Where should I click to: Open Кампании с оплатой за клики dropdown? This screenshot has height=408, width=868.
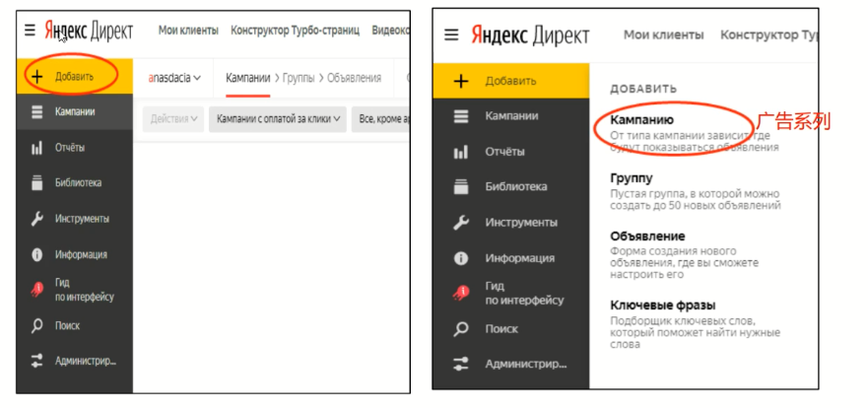[x=278, y=119]
